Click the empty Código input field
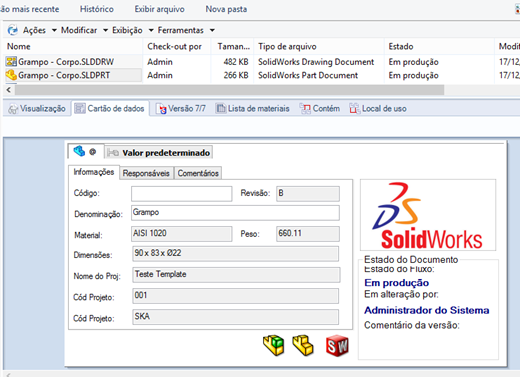 point(182,194)
